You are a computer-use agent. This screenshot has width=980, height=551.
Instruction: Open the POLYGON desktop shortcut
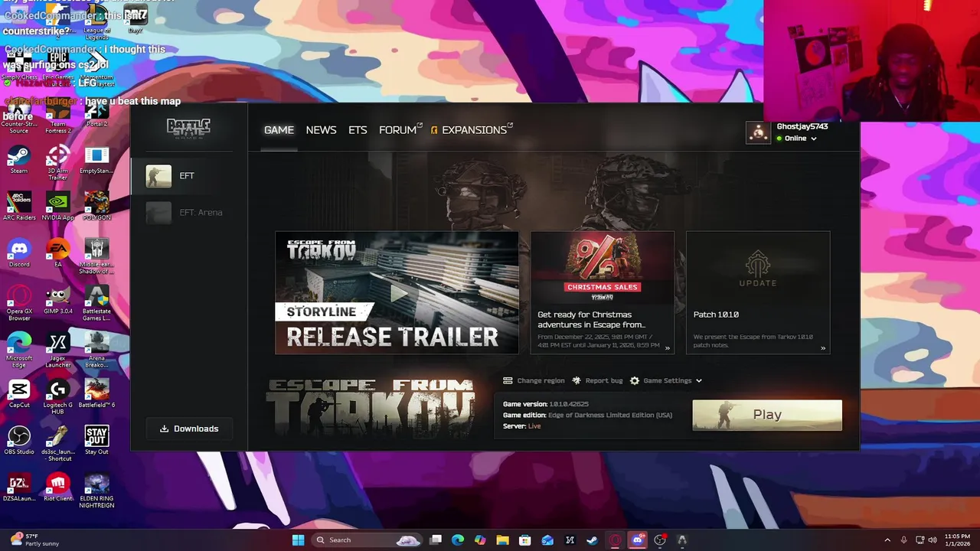tap(96, 207)
